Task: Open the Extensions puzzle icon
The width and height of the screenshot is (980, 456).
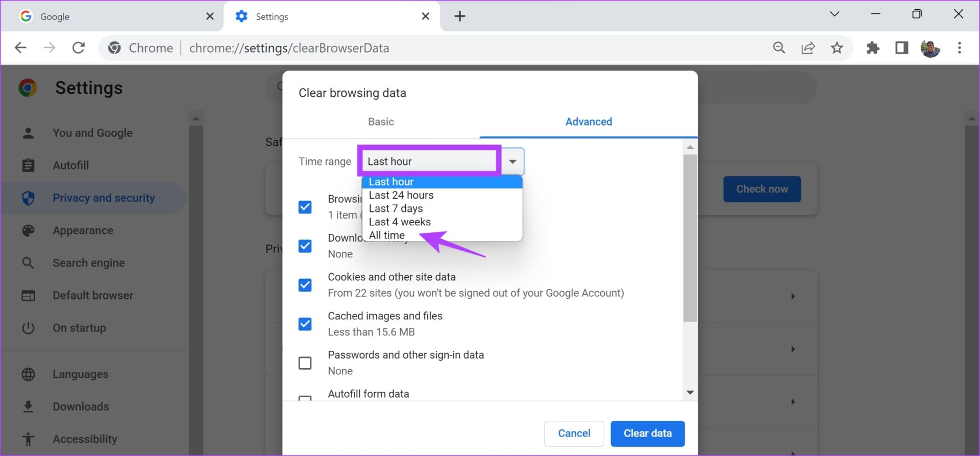Action: coord(873,48)
